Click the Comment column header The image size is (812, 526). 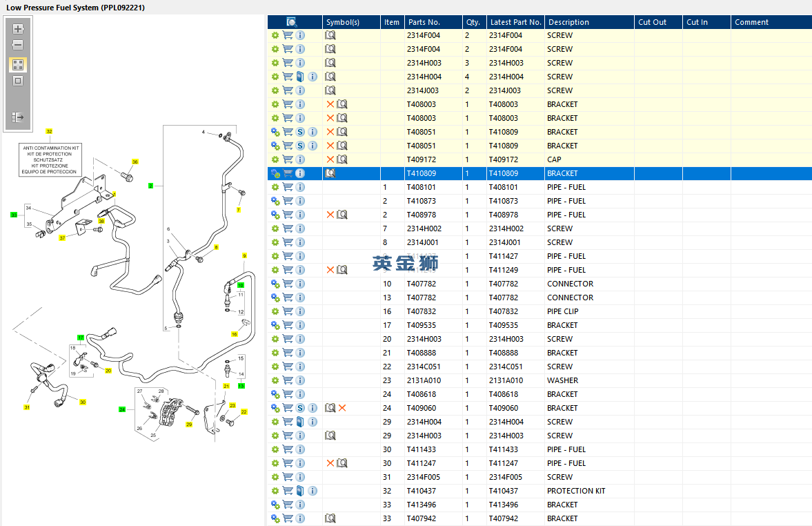point(771,22)
